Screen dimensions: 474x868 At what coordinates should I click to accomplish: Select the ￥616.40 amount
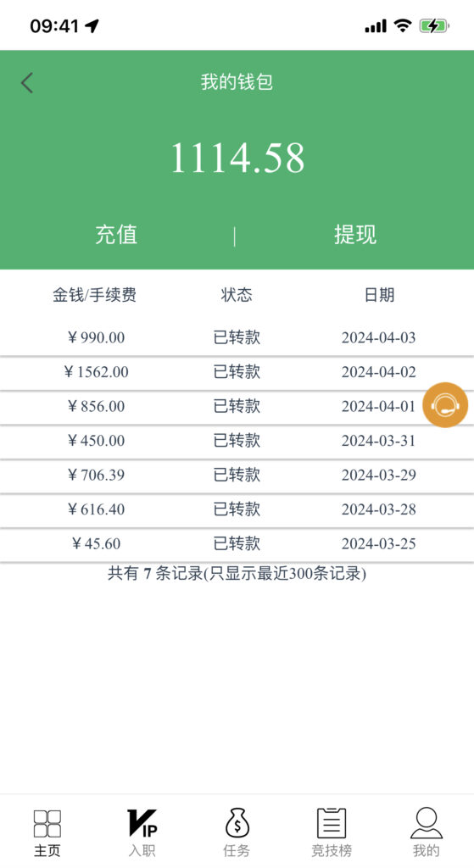click(x=95, y=509)
